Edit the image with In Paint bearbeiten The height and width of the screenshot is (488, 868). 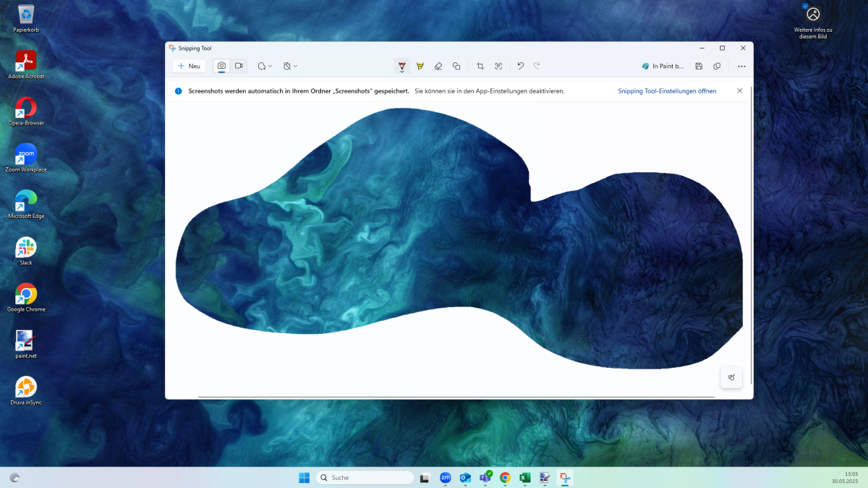663,66
